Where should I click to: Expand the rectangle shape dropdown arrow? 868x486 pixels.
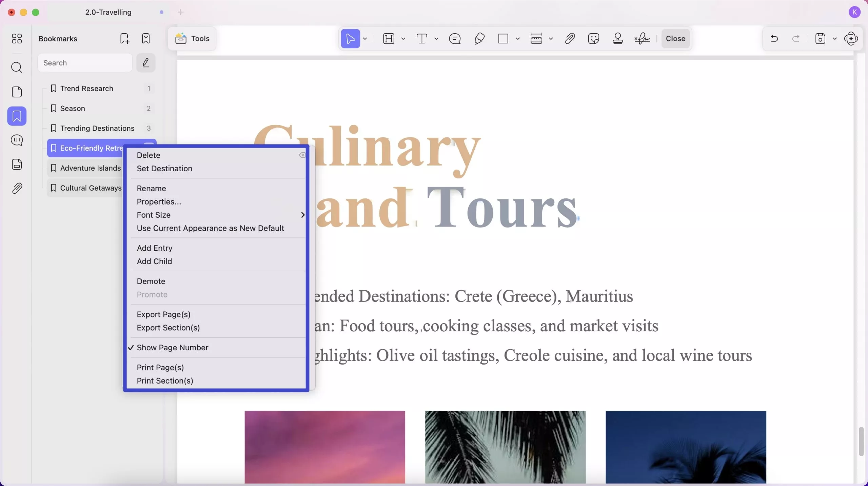pos(518,39)
